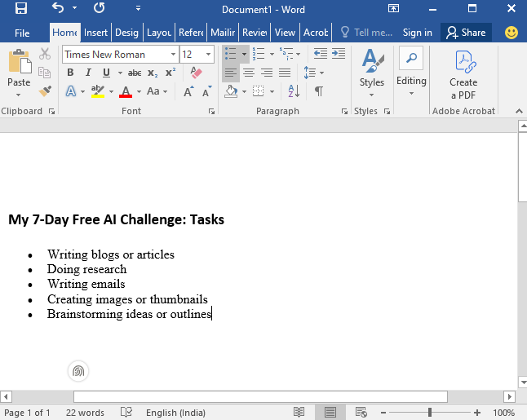The width and height of the screenshot is (527, 420).
Task: Select Print Layout view
Action: coord(330,412)
